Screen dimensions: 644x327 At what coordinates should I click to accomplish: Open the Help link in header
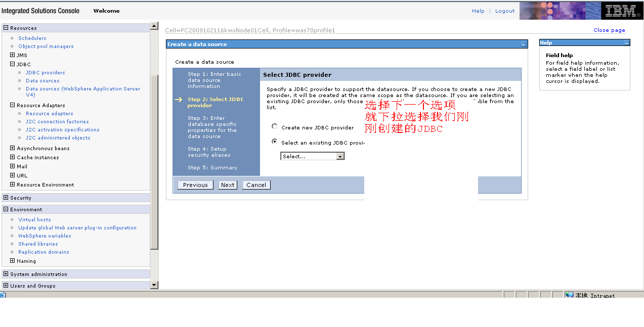(478, 11)
